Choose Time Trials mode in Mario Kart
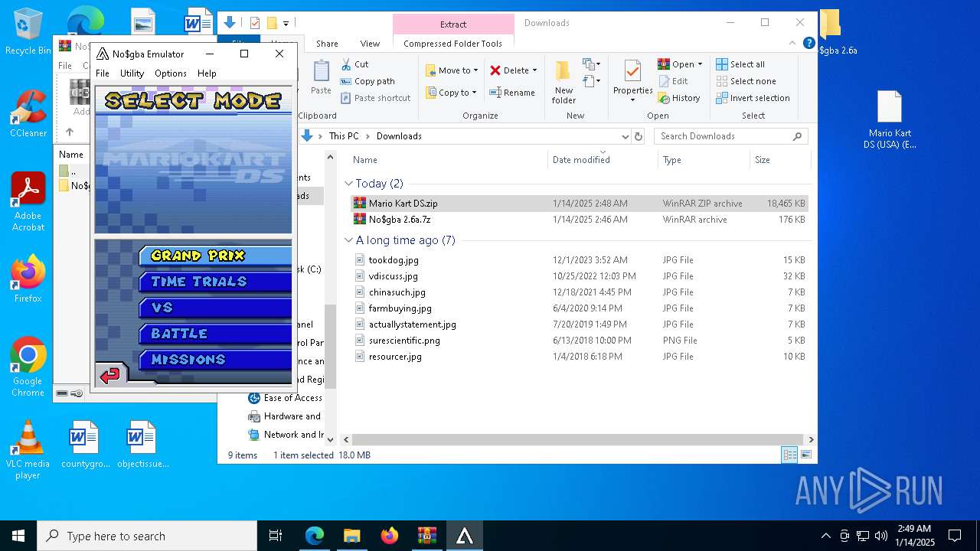The height and width of the screenshot is (551, 980). (x=215, y=282)
